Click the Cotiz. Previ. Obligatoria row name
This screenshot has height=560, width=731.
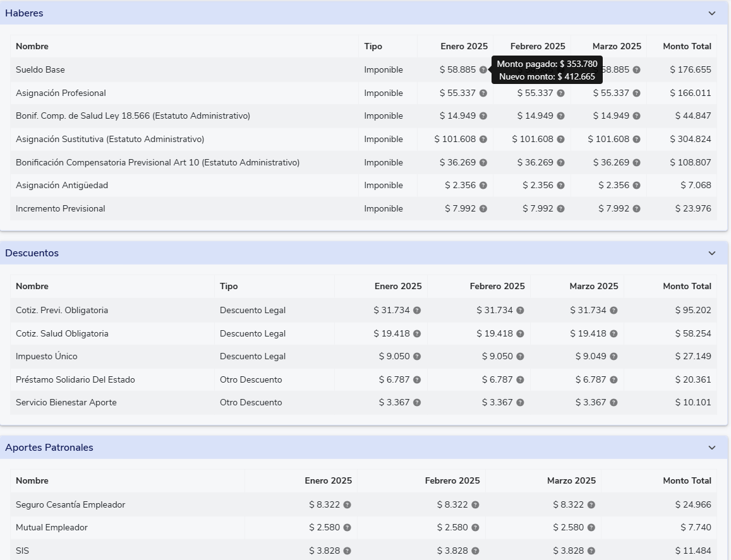(62, 310)
